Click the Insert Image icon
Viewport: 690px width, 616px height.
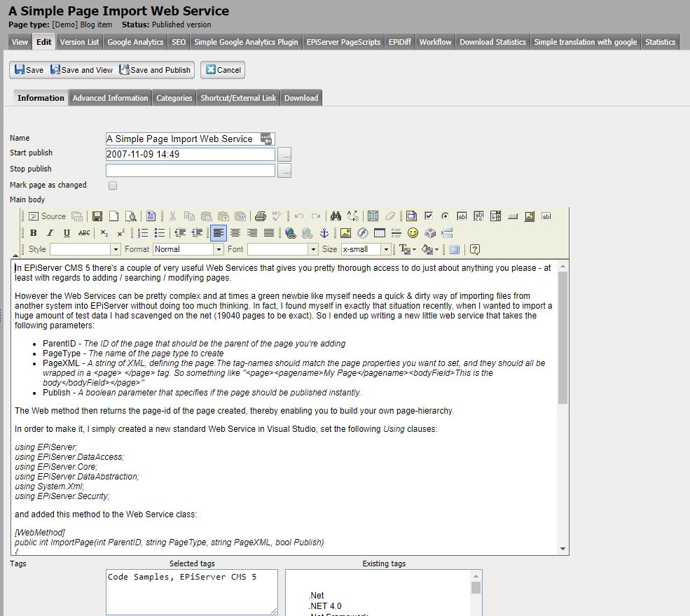tap(345, 232)
